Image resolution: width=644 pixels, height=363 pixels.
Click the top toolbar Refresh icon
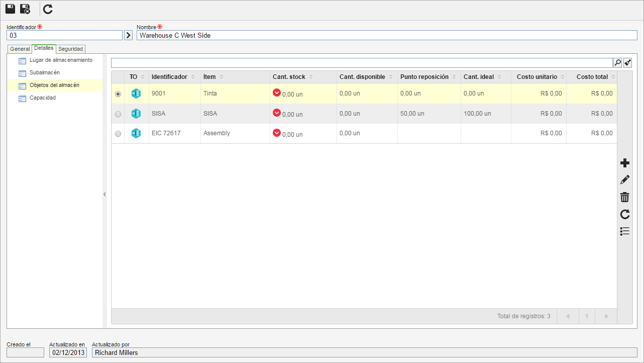[x=48, y=9]
